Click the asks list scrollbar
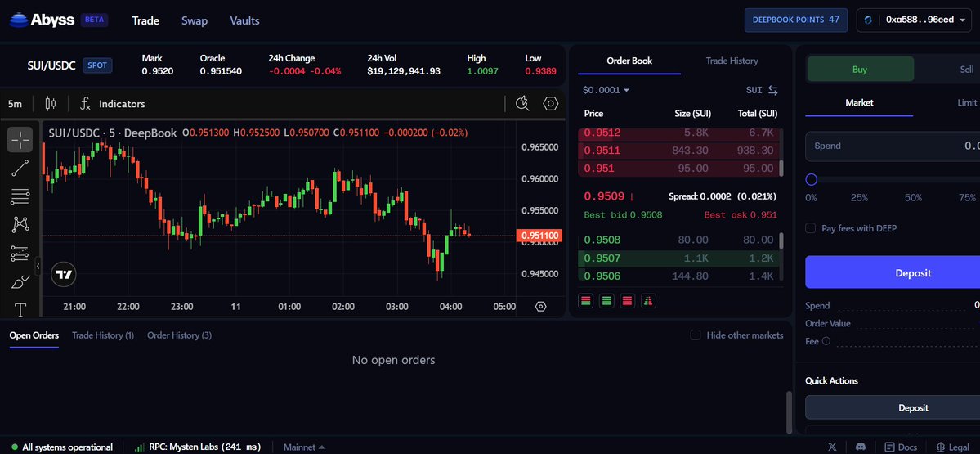This screenshot has width=980, height=454. coord(780,168)
